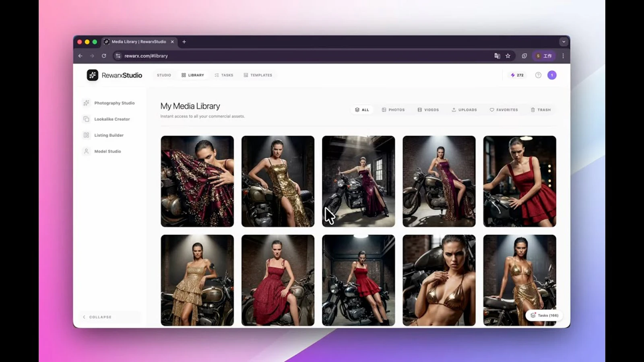Click the RewarxStudio logo icon
The image size is (644, 362).
pos(93,75)
